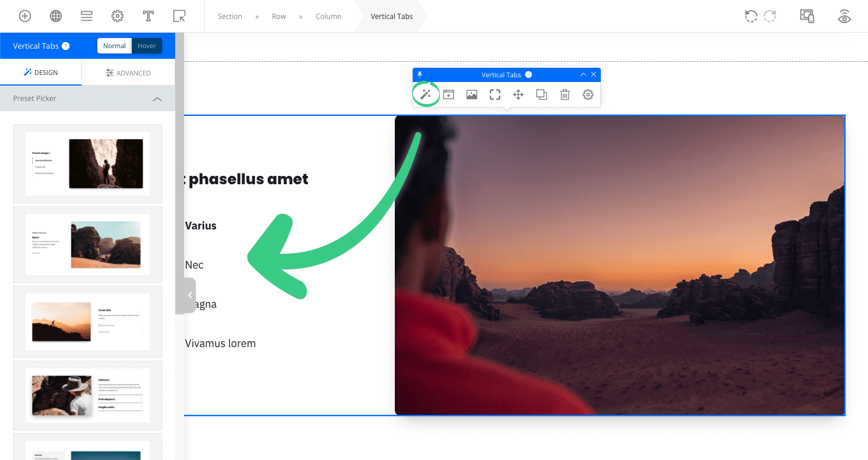Image resolution: width=868 pixels, height=460 pixels.
Task: Click Section in the breadcrumb
Action: point(230,17)
